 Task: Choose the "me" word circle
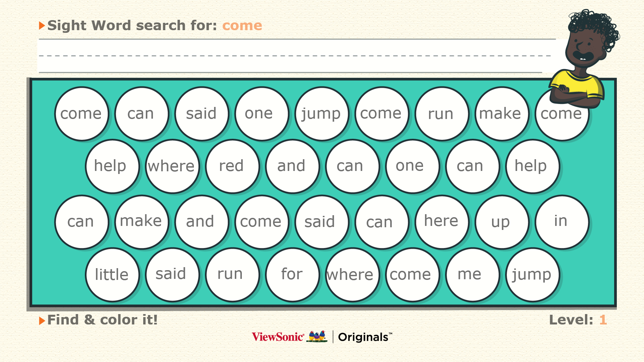(472, 275)
